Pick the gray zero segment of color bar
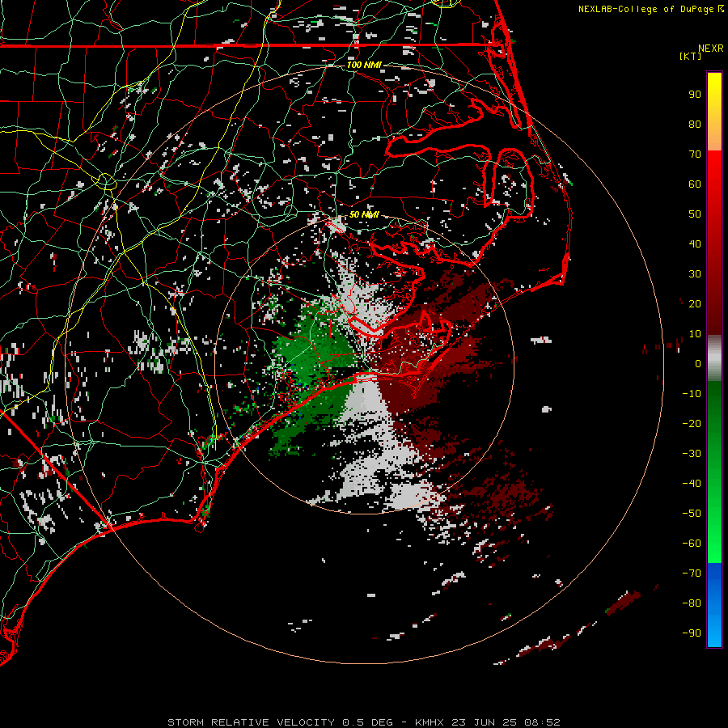Viewport: 728px width, 728px height. 714,358
